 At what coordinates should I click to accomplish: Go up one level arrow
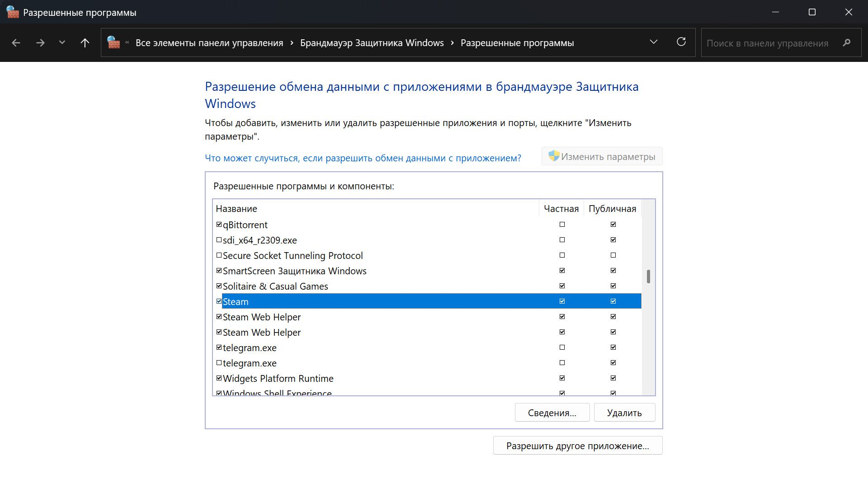tap(85, 43)
